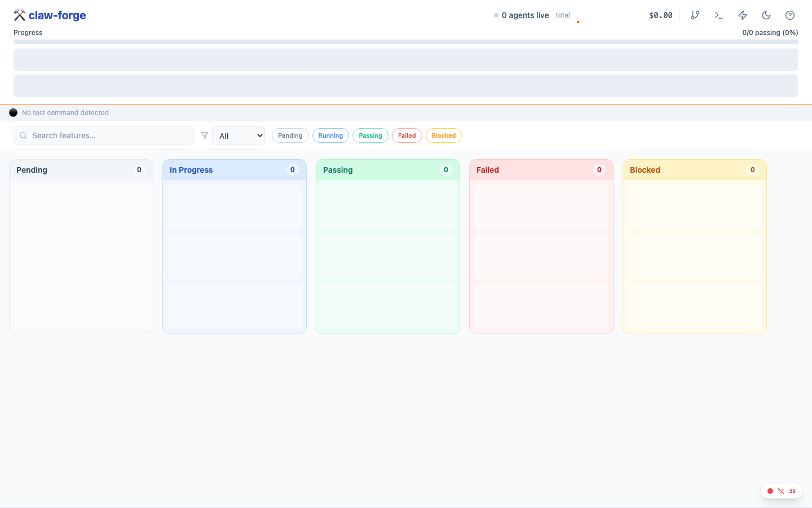Screen dimensions: 812x508
Task: Enable dark mode with the moon icon
Action: pyautogui.click(x=766, y=15)
